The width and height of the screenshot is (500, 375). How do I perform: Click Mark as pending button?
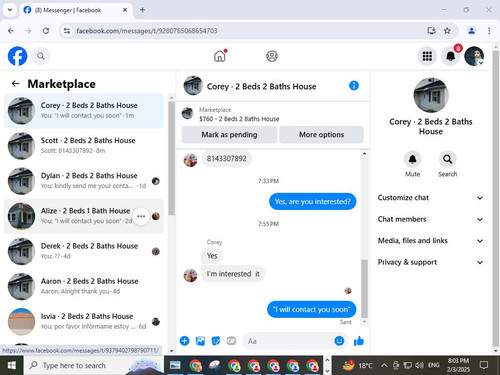tap(229, 135)
